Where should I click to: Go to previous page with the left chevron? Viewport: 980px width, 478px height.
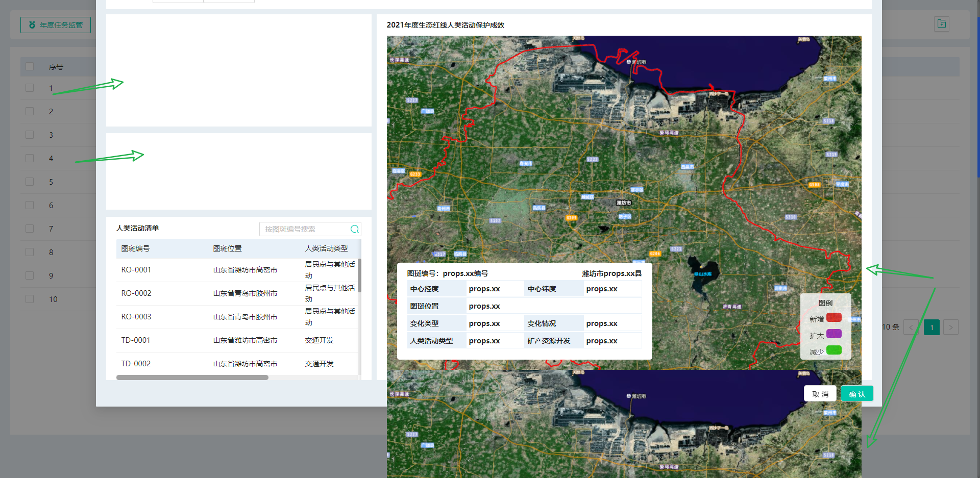click(x=911, y=327)
